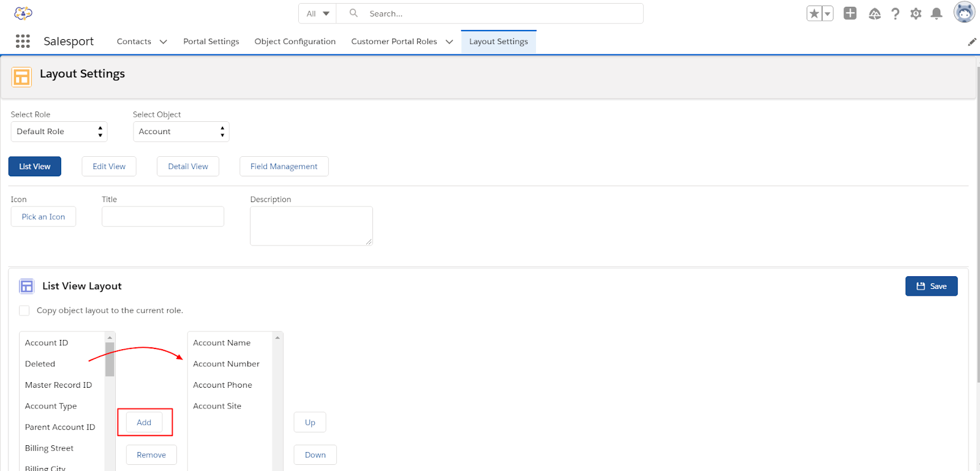Open the Setup gear icon
Screen dimensions: 980x471
point(916,13)
